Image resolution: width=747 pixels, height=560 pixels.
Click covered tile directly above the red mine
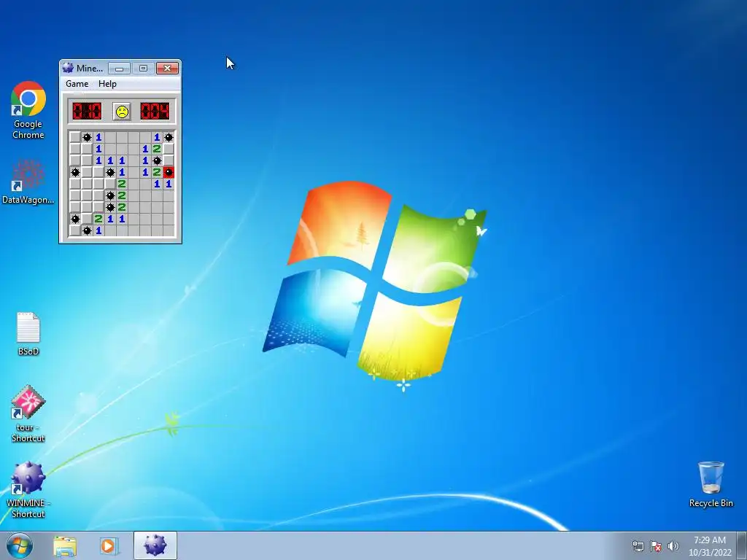[169, 160]
